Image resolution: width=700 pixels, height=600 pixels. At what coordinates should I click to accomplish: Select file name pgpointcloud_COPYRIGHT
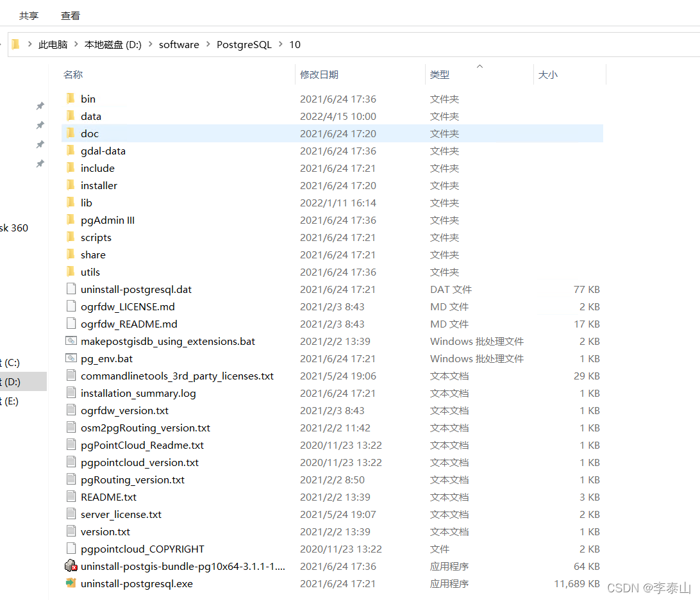[142, 549]
